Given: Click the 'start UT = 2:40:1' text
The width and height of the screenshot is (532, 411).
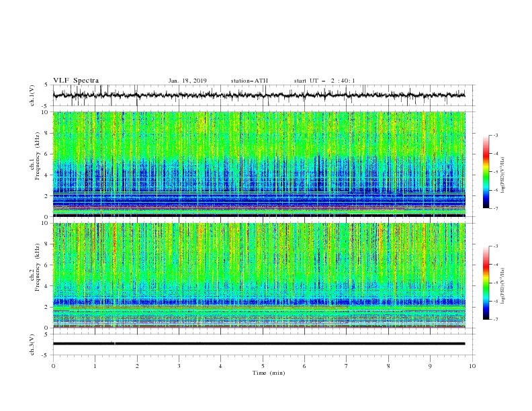Looking at the screenshot, I should tap(324, 81).
